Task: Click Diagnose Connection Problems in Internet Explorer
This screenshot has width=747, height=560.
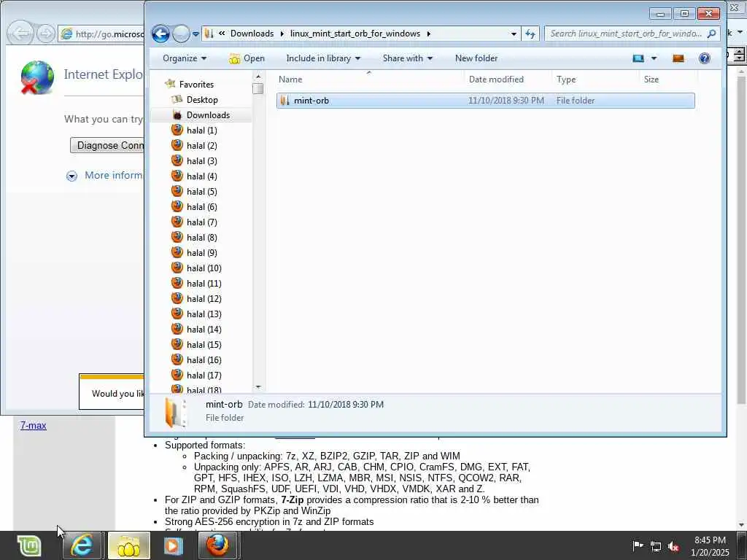Action: 107,145
